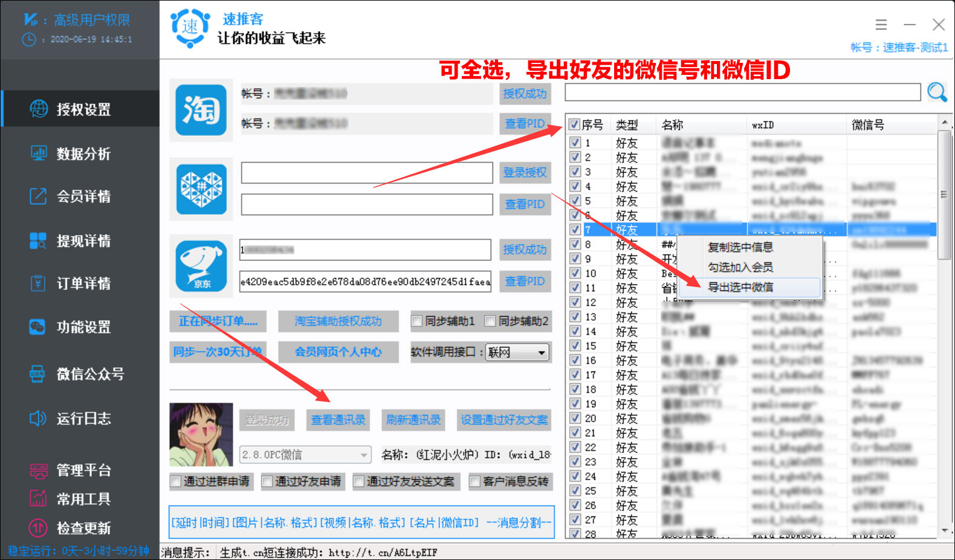Image resolution: width=955 pixels, height=560 pixels.
Task: Uncheck the checkbox for row 1
Action: point(575,143)
